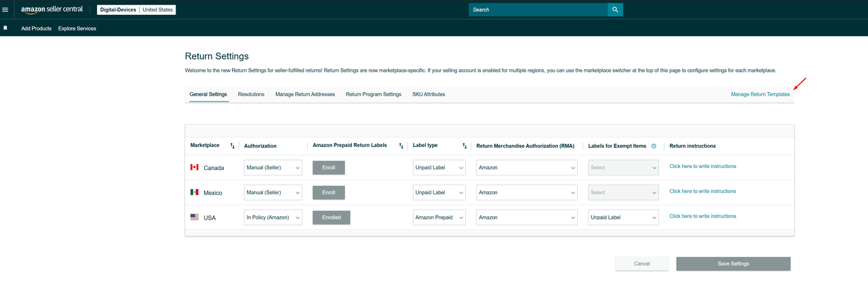The width and height of the screenshot is (868, 288).
Task: Click the Save Settings button
Action: click(733, 264)
